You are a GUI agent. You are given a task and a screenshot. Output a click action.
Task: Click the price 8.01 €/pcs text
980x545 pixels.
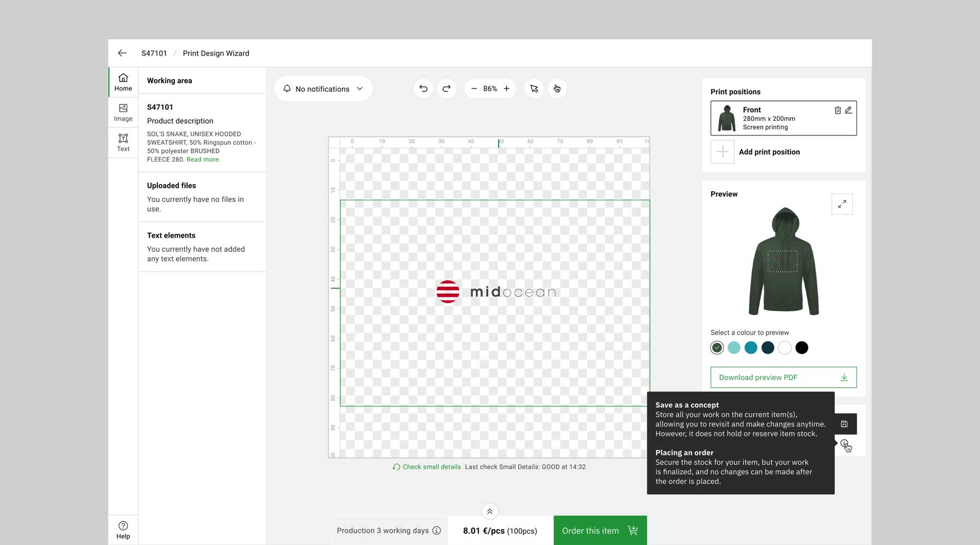(x=484, y=531)
